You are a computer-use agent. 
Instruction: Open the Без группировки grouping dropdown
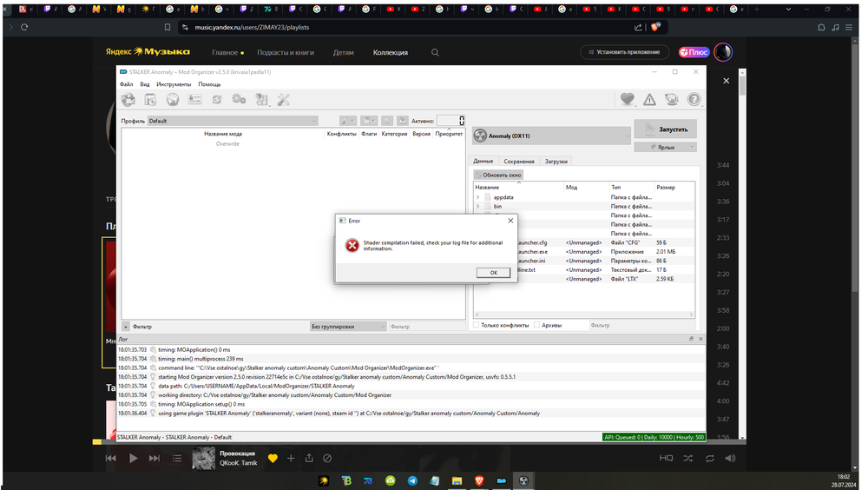click(x=348, y=327)
